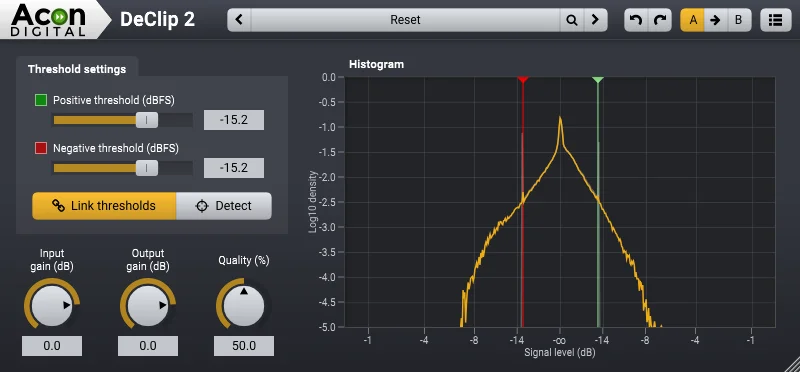800x372 pixels.
Task: Select A settings slot
Action: point(692,20)
